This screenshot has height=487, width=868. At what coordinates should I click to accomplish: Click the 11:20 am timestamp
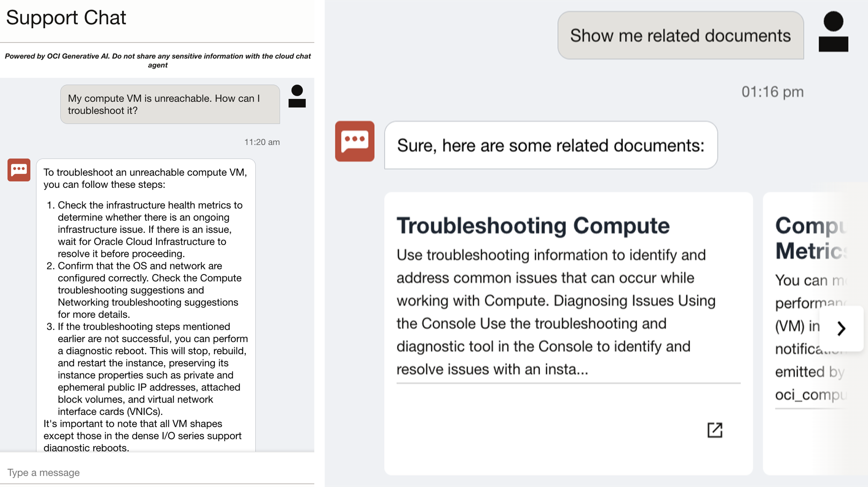(262, 142)
